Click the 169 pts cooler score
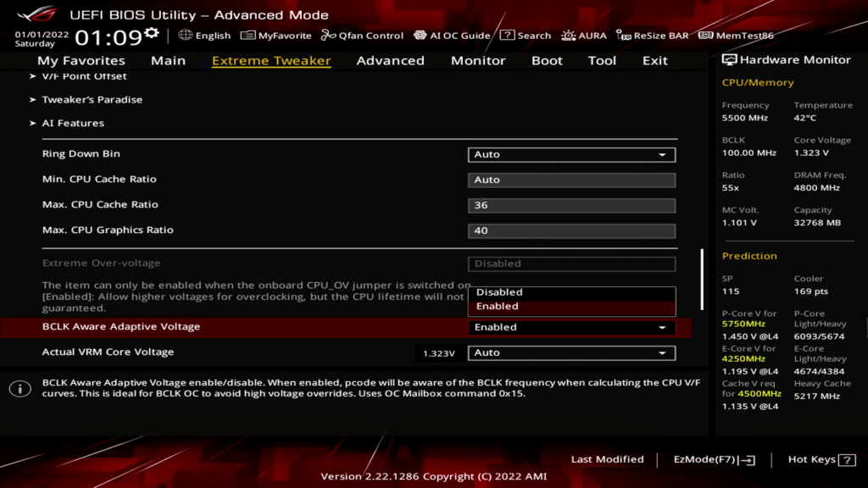This screenshot has height=488, width=868. 811,291
